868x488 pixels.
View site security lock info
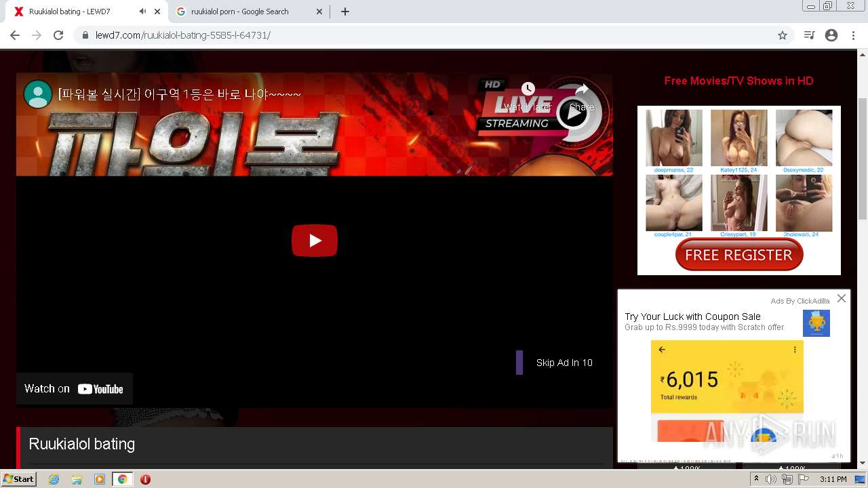pyautogui.click(x=85, y=35)
